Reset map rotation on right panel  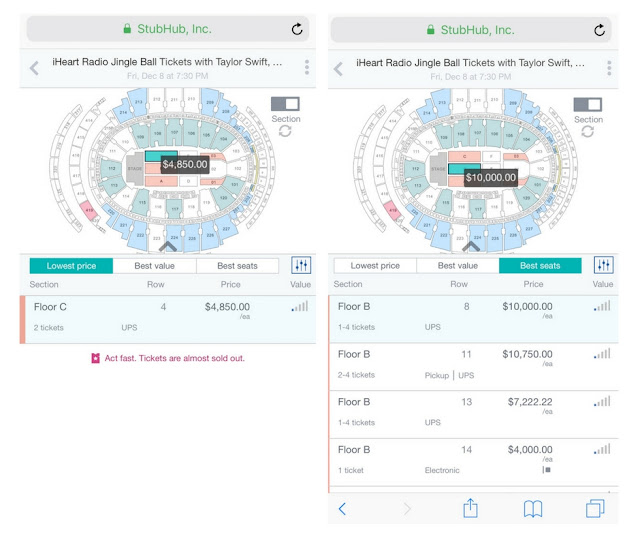coord(587,131)
